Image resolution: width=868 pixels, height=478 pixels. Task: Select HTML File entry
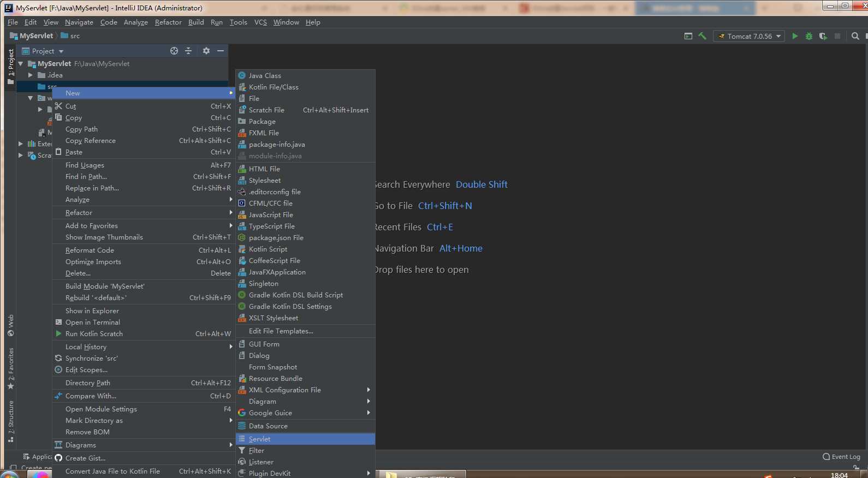click(x=306, y=169)
